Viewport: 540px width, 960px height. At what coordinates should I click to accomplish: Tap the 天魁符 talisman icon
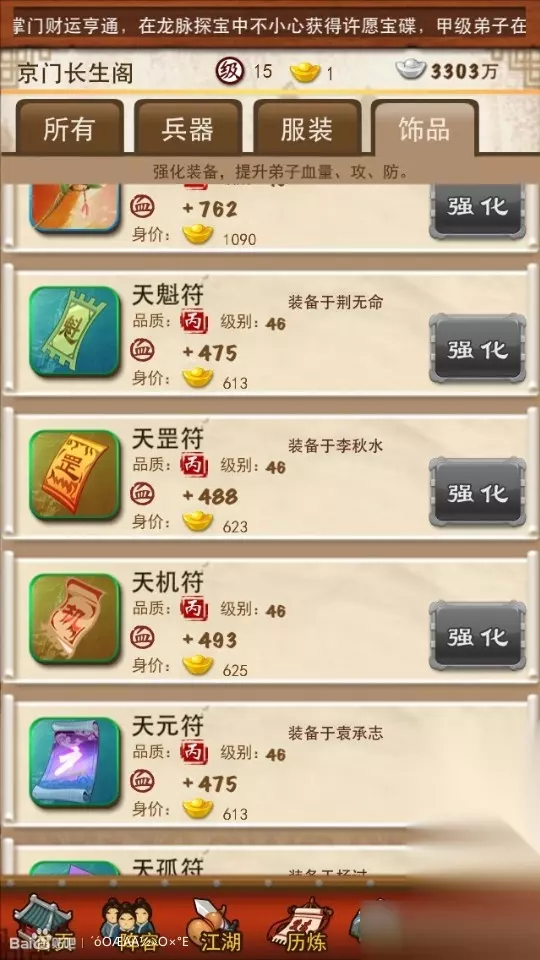click(x=75, y=331)
